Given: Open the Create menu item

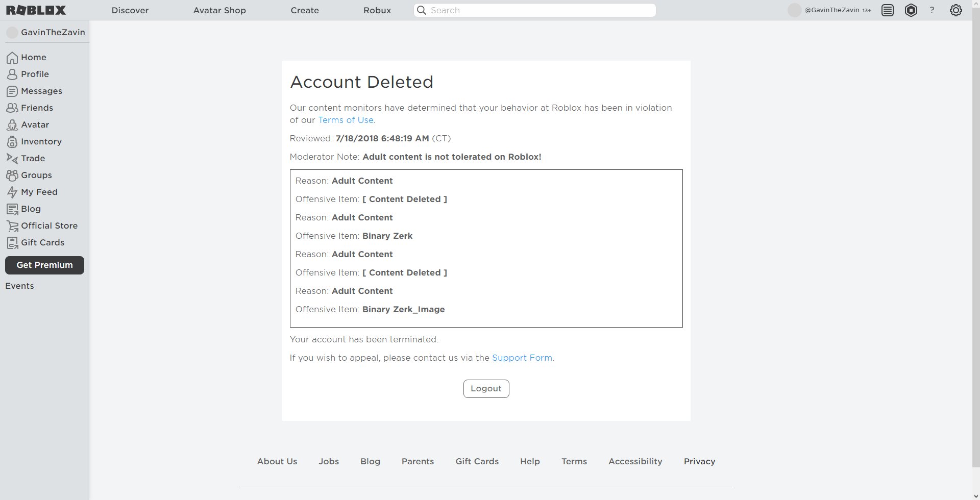Looking at the screenshot, I should tap(305, 10).
